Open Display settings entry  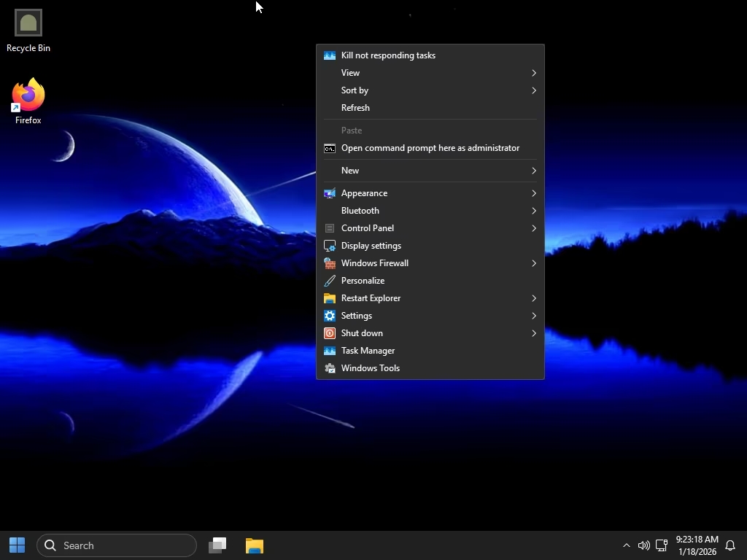430,246
